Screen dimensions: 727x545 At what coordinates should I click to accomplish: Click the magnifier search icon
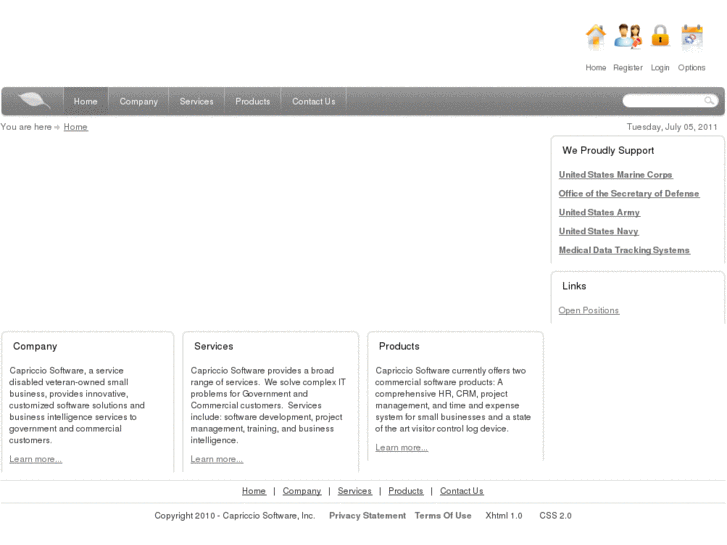pyautogui.click(x=709, y=100)
